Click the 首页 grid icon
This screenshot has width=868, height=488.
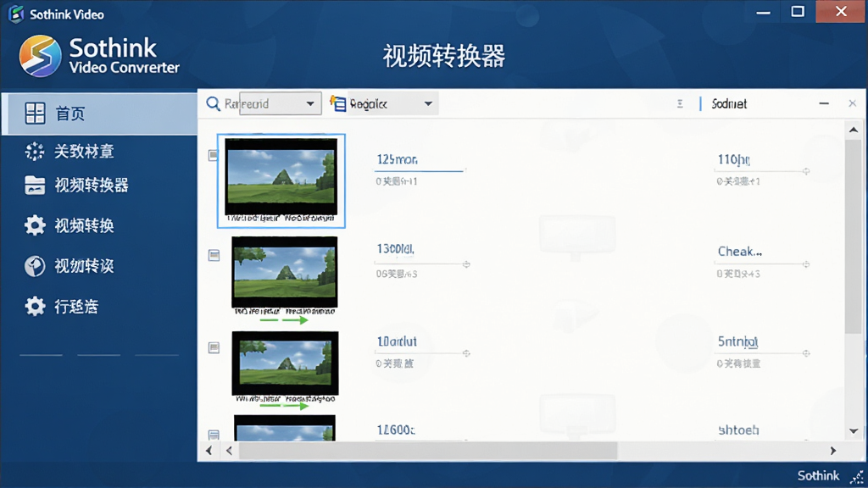pyautogui.click(x=35, y=114)
